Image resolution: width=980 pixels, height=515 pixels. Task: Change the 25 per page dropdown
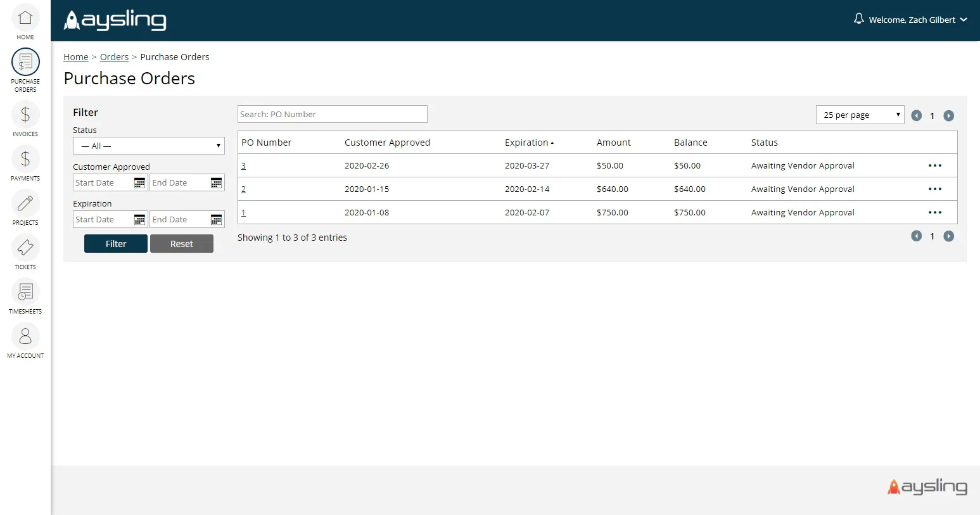coord(860,115)
